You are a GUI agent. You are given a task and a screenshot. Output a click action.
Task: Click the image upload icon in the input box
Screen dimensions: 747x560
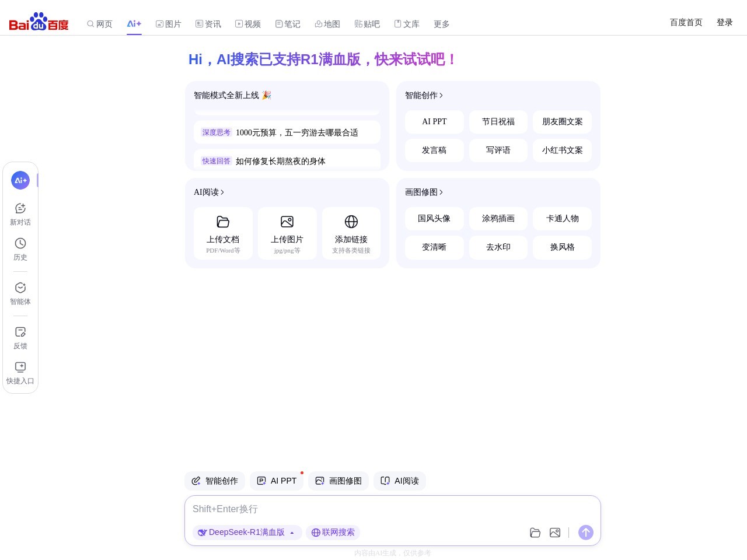pos(555,533)
